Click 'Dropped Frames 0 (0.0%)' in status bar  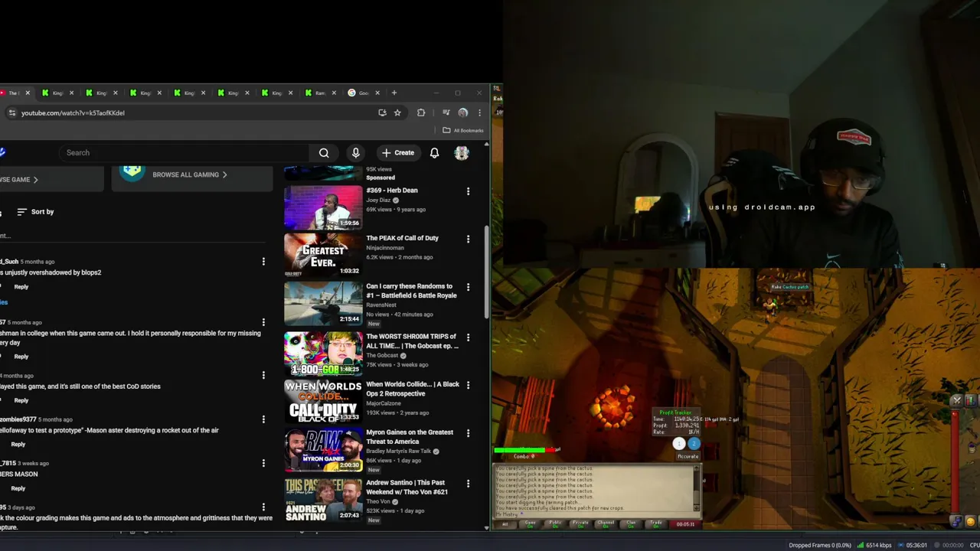coord(820,545)
